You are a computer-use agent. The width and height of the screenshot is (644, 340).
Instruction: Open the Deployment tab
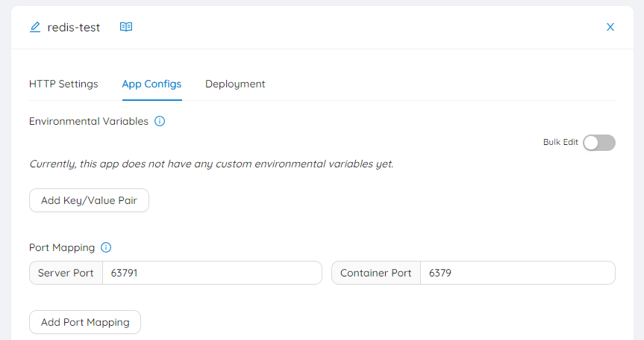pos(235,84)
